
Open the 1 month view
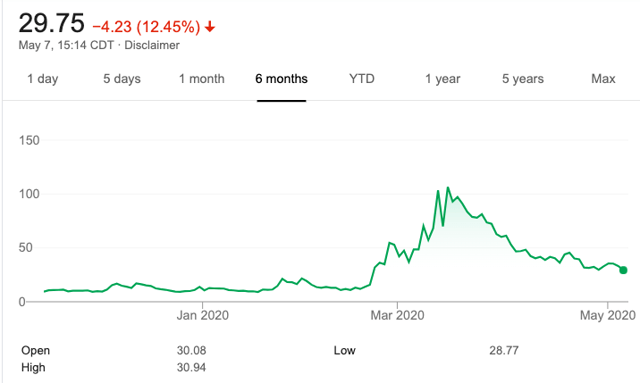pyautogui.click(x=202, y=78)
